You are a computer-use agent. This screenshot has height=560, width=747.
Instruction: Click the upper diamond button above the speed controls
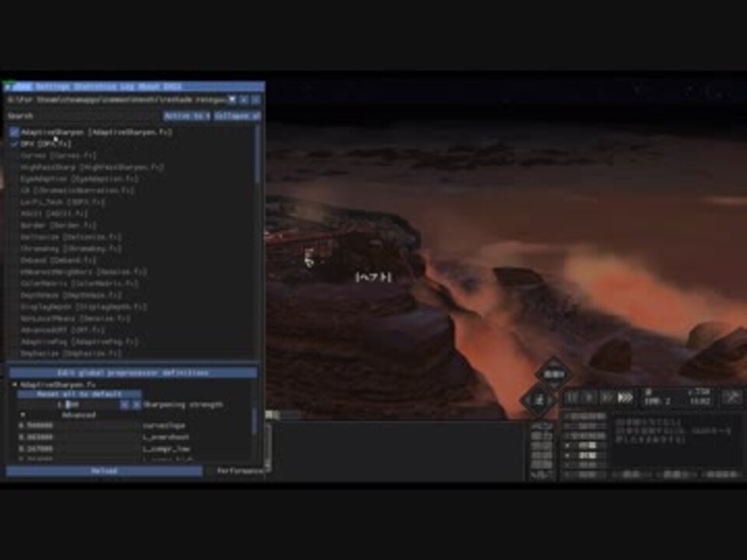pos(553,374)
